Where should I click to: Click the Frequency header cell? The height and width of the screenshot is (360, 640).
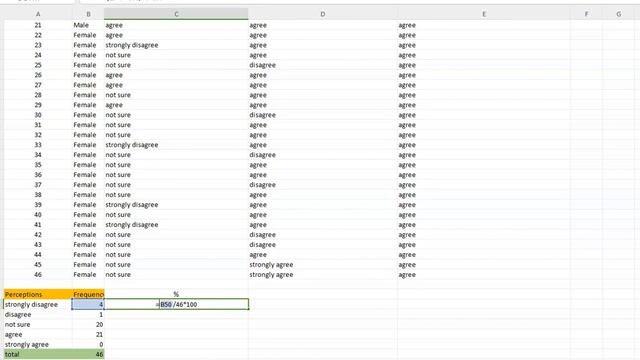tap(89, 294)
